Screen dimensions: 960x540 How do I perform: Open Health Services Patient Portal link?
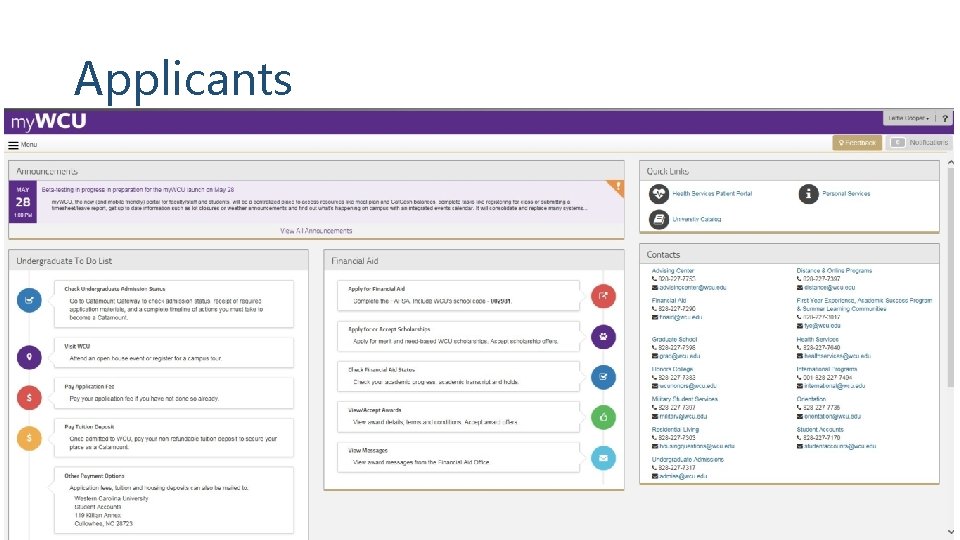click(712, 193)
